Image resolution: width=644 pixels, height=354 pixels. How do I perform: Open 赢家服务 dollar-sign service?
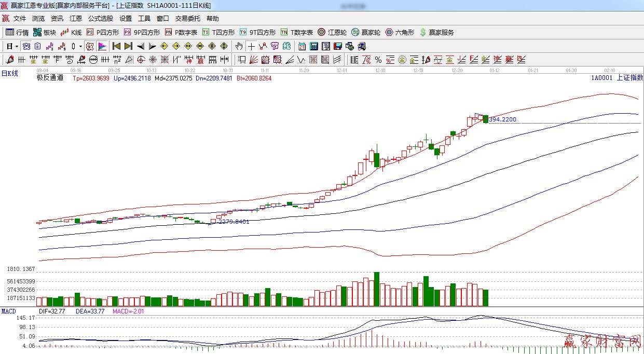tap(436, 32)
